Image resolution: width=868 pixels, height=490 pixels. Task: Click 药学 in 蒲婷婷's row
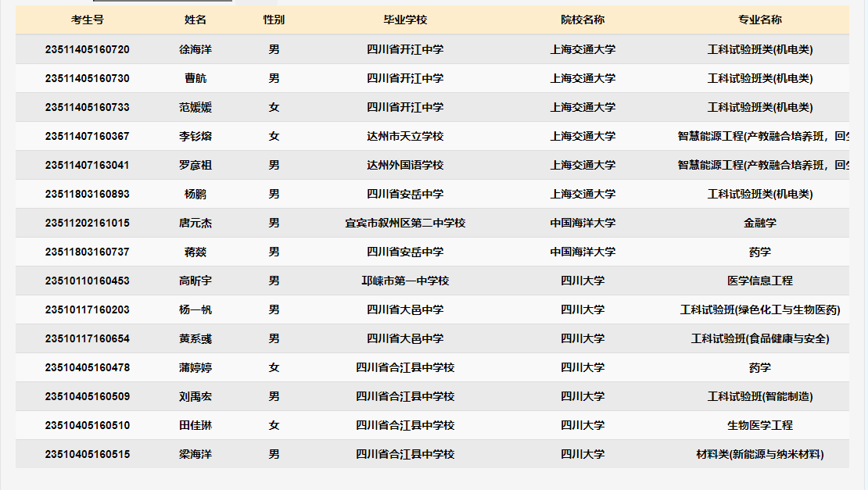point(760,368)
